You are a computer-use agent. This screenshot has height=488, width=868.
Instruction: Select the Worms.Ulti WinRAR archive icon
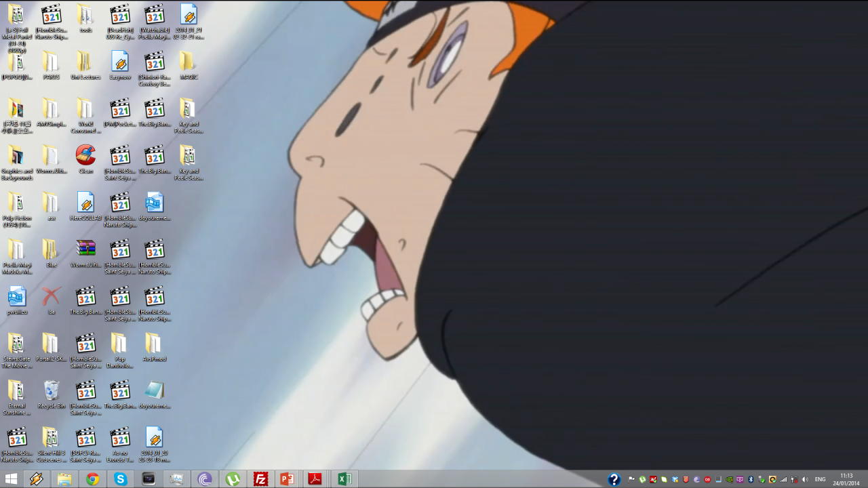click(x=85, y=253)
